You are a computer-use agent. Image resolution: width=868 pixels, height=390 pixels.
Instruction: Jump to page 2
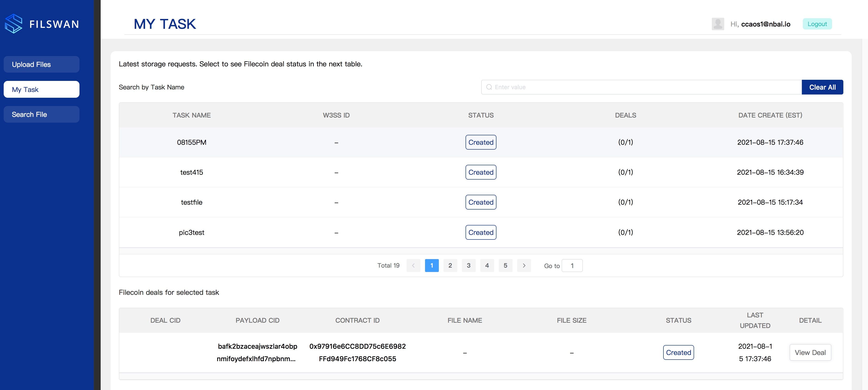pyautogui.click(x=450, y=266)
